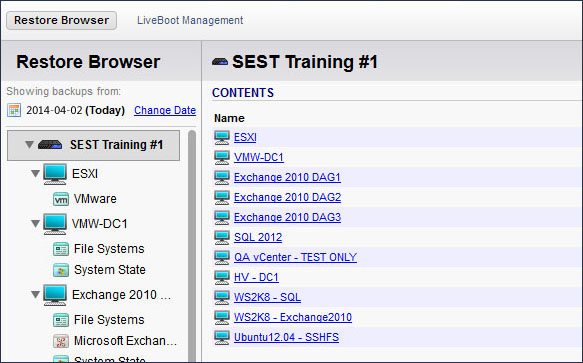Select the ESXI label in the tree
583x363 pixels.
[85, 174]
